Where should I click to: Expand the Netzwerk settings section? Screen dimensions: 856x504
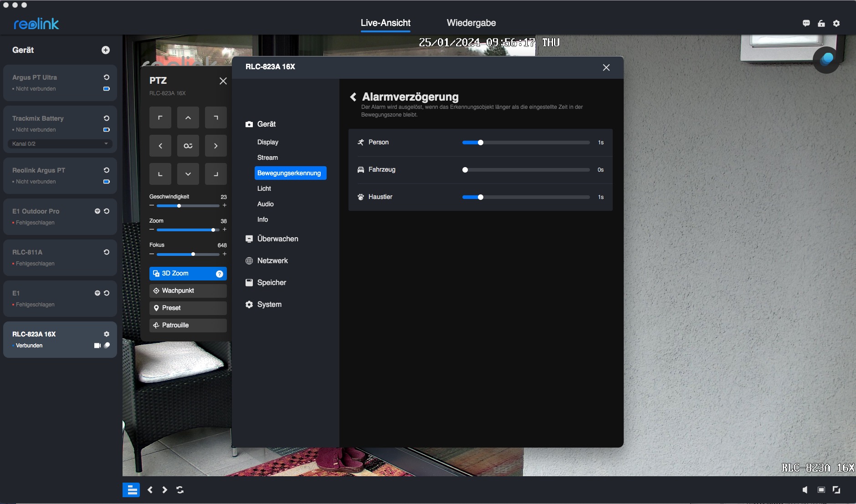pos(272,261)
